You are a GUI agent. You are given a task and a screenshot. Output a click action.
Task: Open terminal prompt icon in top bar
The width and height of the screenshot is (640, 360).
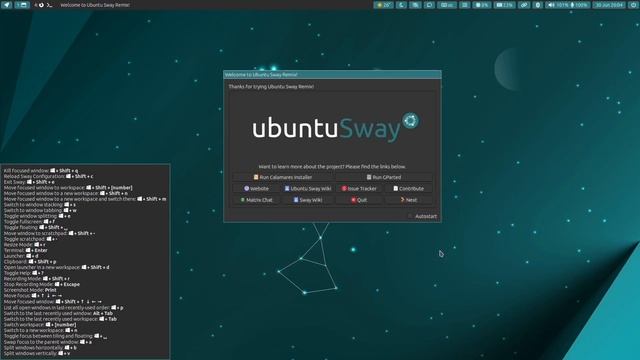point(49,5)
